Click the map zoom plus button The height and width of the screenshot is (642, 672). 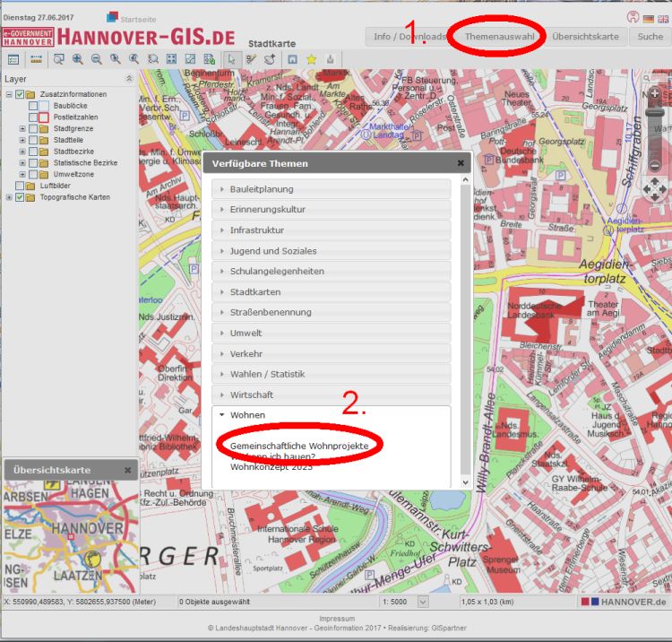[x=654, y=93]
